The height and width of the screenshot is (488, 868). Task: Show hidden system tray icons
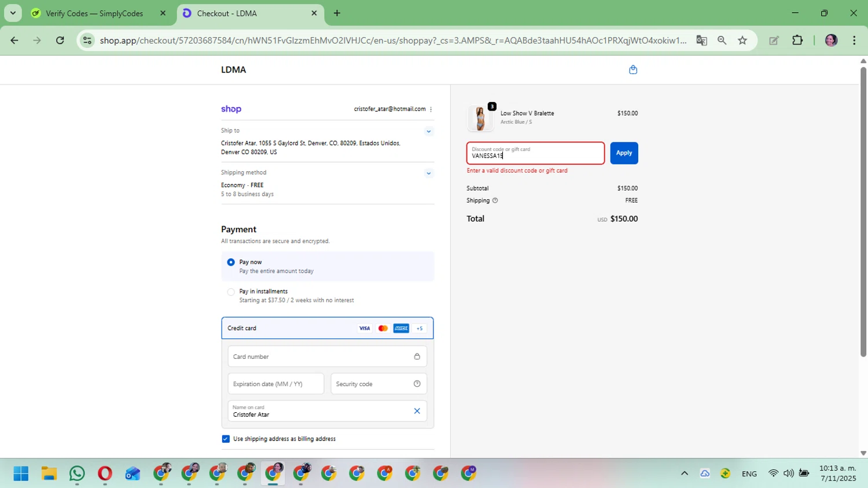[x=685, y=474]
